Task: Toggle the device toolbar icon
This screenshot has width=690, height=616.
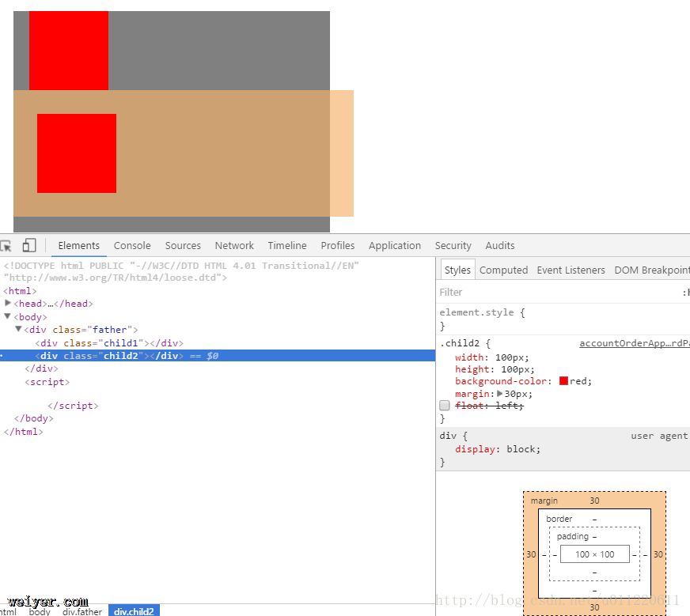Action: pos(29,245)
